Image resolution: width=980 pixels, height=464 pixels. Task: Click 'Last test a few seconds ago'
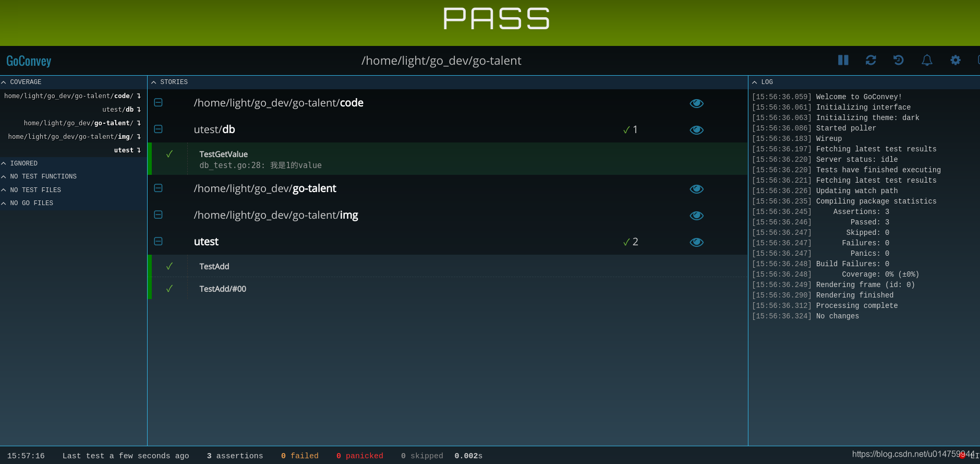coord(126,456)
